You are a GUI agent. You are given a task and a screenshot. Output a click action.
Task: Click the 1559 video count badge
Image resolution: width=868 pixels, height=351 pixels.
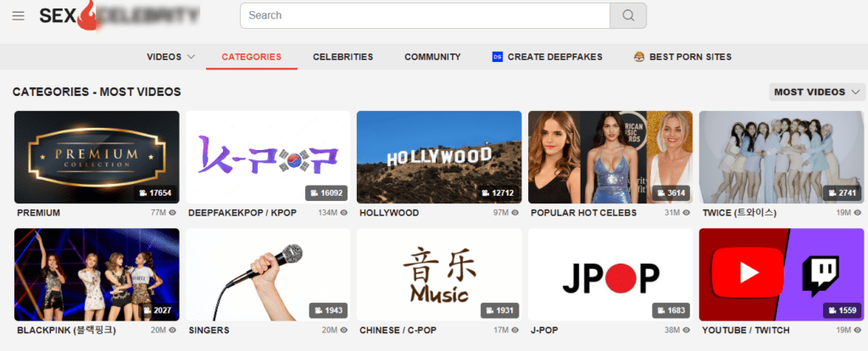point(843,310)
